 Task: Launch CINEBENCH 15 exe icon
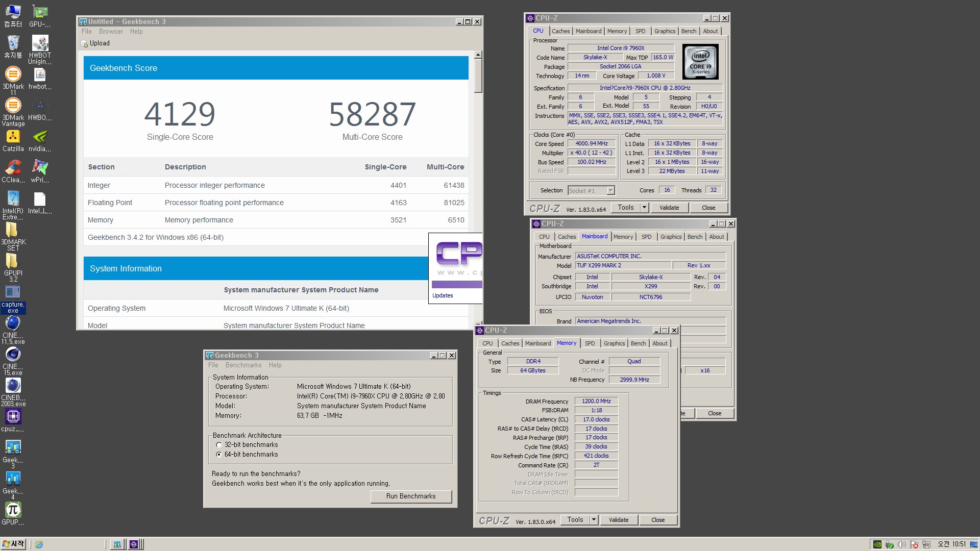[x=13, y=361]
